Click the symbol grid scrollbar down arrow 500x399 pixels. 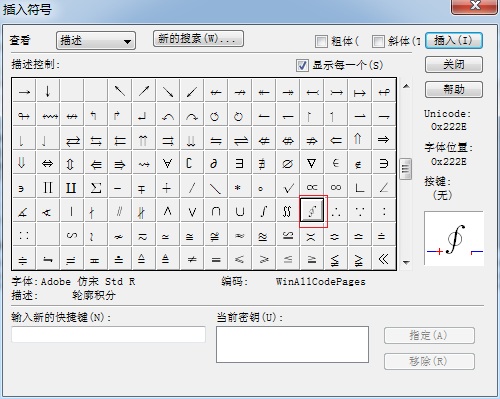406,262
